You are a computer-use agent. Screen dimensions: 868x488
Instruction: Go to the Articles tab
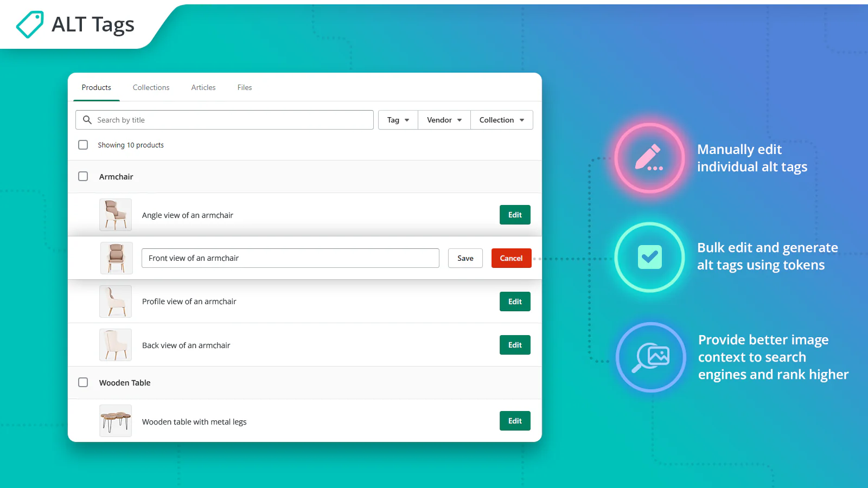[x=203, y=87]
